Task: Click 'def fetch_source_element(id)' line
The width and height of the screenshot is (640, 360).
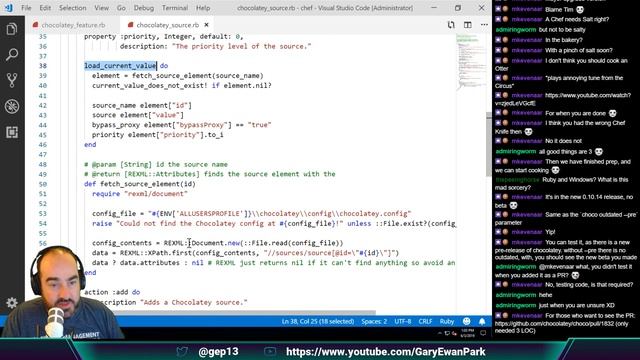Action: click(x=140, y=184)
